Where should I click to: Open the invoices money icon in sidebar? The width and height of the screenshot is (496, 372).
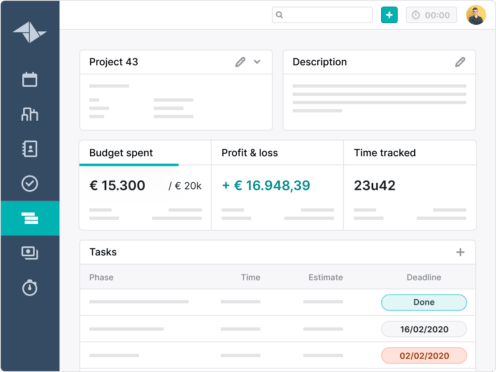[30, 253]
